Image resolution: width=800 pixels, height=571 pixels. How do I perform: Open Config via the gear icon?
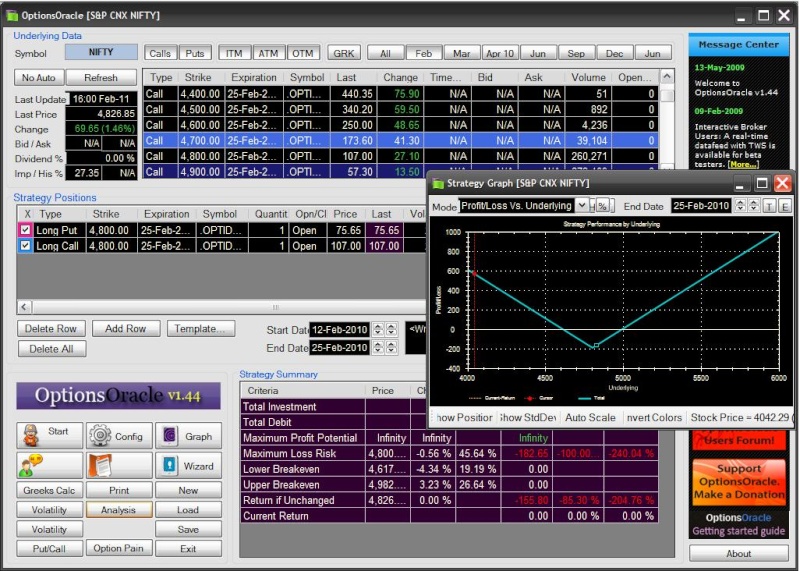(x=119, y=435)
